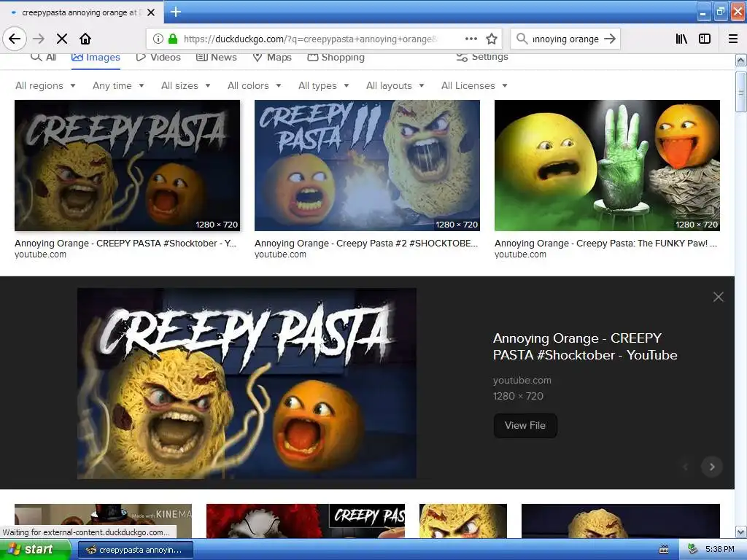The height and width of the screenshot is (560, 747).
Task: Open the Library icon in toolbar
Action: tap(681, 39)
